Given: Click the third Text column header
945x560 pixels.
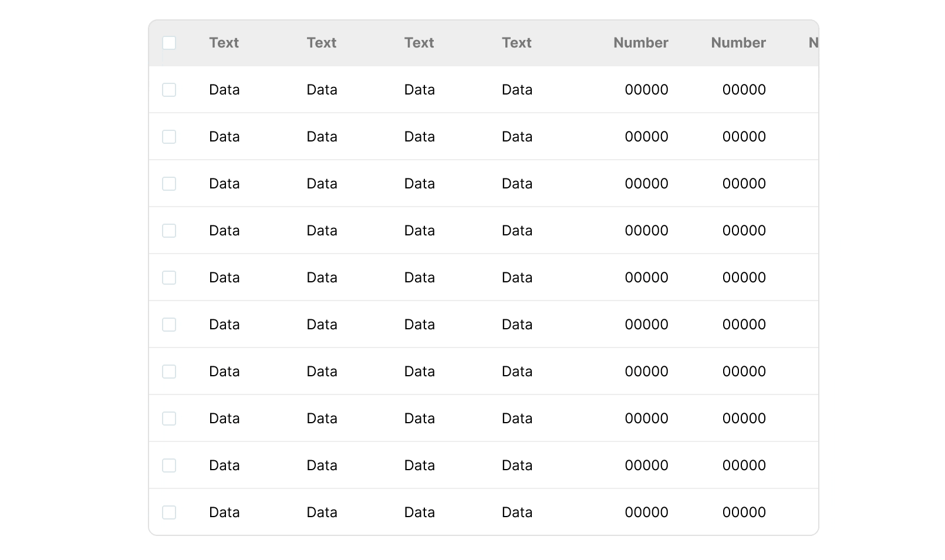Looking at the screenshot, I should click(x=419, y=43).
